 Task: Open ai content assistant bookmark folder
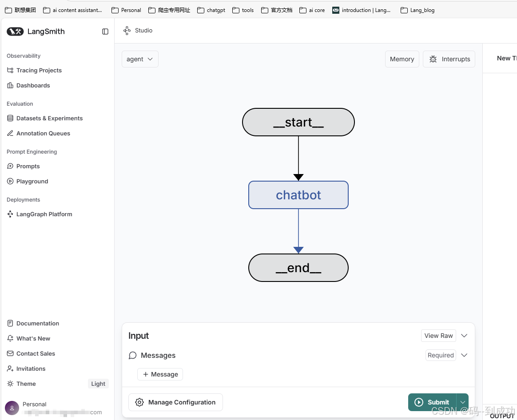pos(72,10)
